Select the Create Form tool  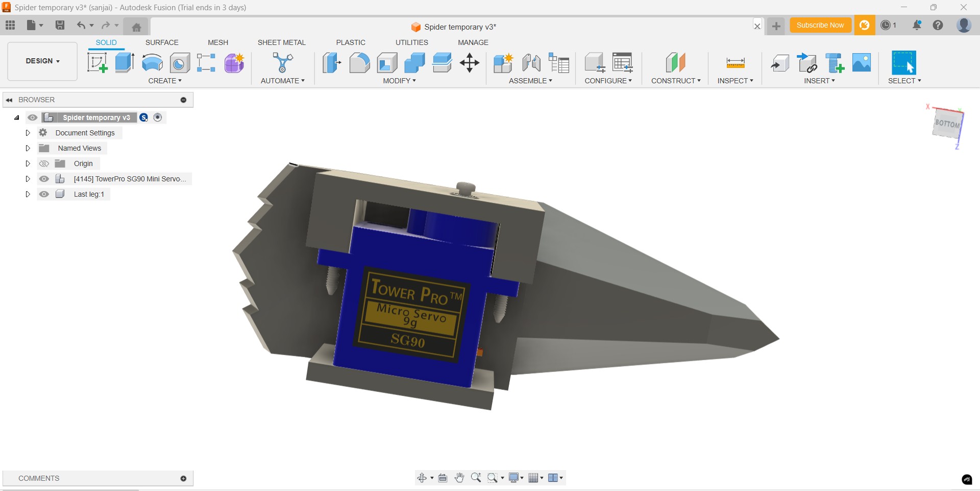click(x=234, y=63)
